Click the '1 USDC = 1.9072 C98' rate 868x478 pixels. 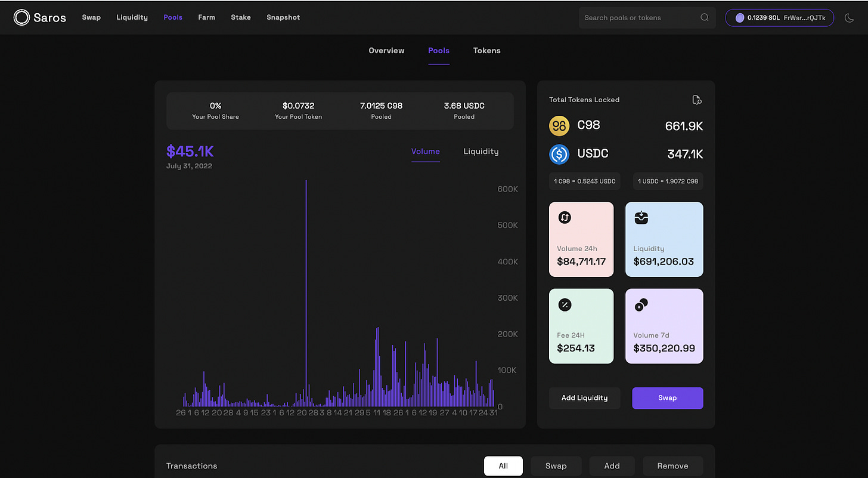point(668,181)
